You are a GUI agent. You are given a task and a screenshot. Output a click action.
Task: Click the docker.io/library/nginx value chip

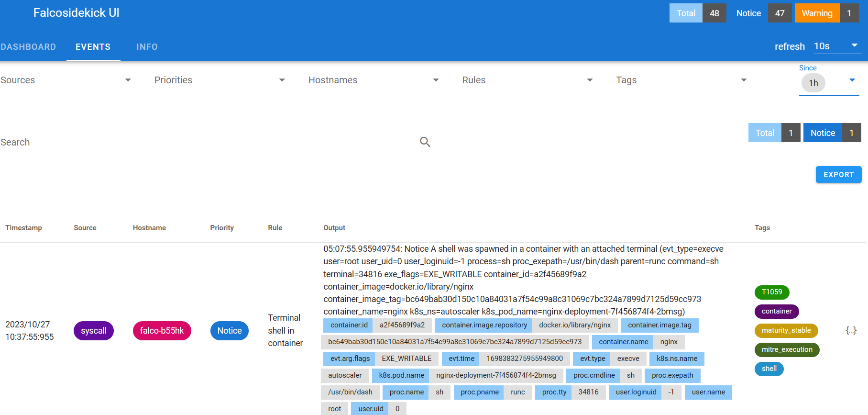(575, 325)
